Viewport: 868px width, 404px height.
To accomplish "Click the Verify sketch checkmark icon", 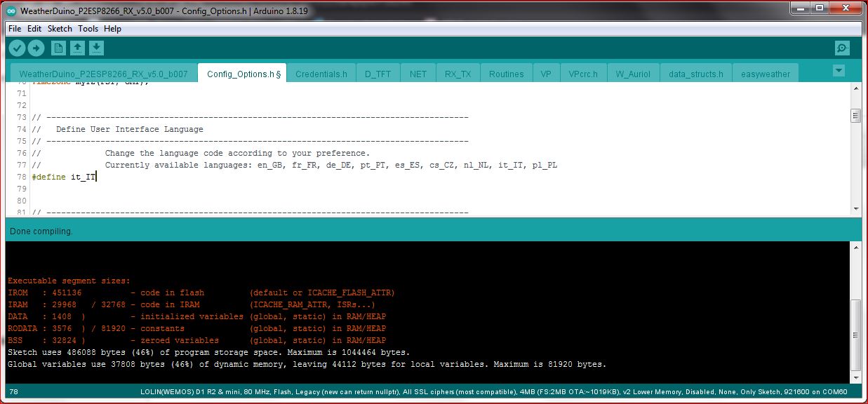I will click(18, 48).
